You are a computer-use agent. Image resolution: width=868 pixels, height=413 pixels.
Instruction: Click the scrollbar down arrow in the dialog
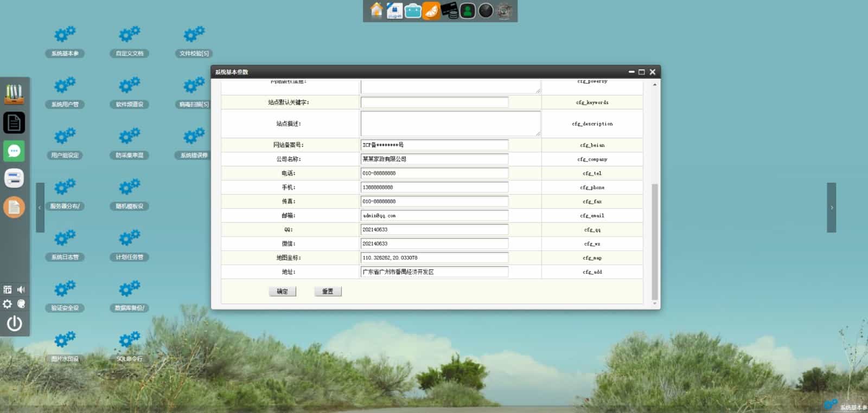point(655,304)
